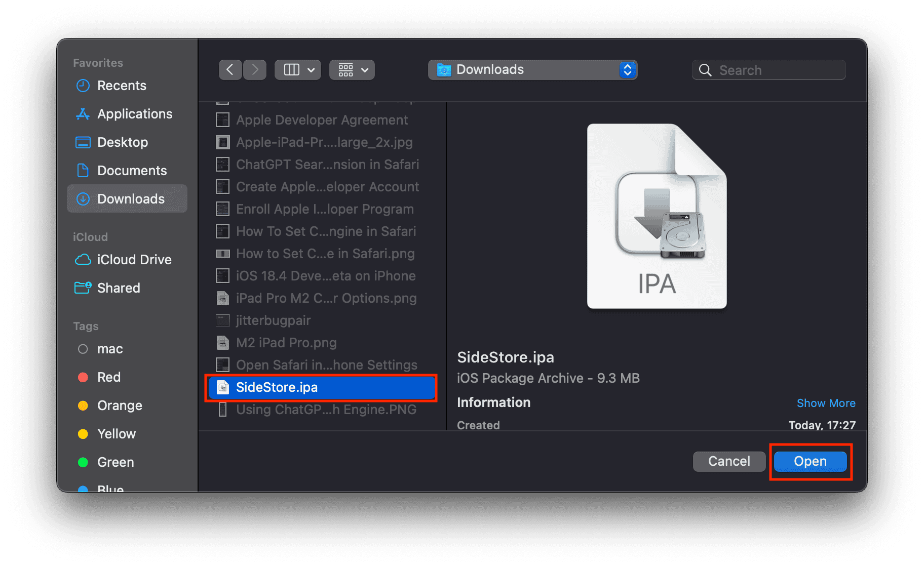924x567 pixels.
Task: Open Recents in the sidebar
Action: click(122, 86)
